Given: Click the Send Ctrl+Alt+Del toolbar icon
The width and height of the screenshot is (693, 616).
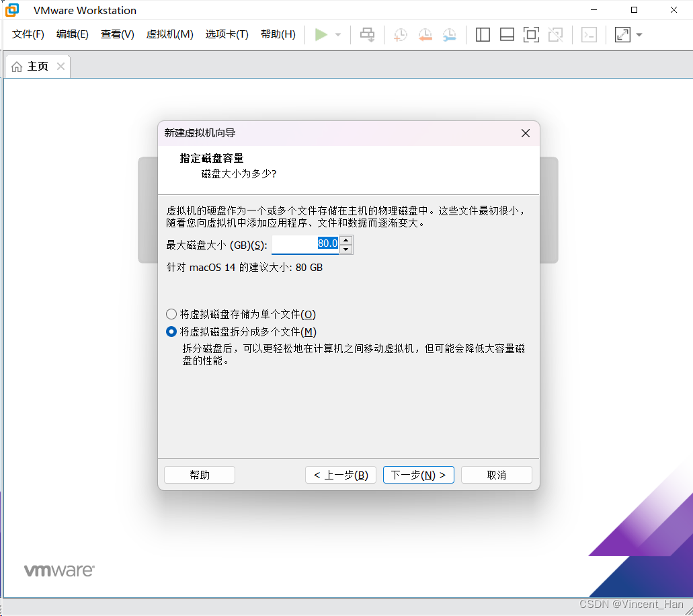Looking at the screenshot, I should (367, 34).
